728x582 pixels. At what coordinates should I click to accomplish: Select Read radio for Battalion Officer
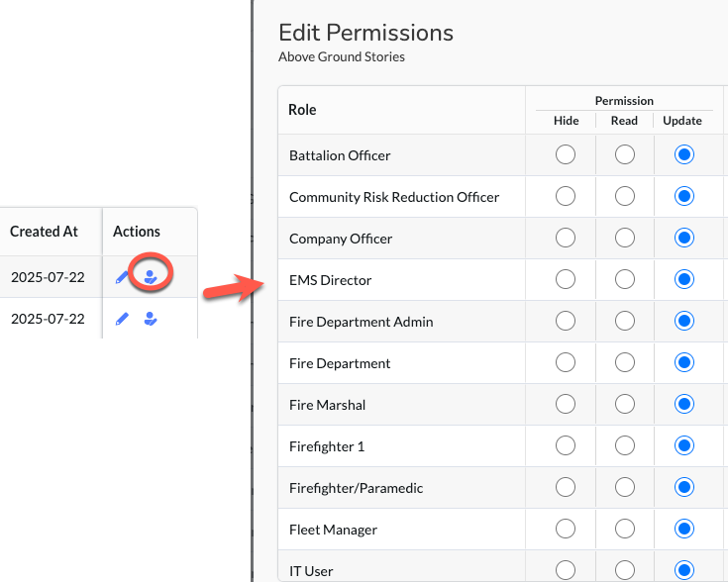[624, 154]
